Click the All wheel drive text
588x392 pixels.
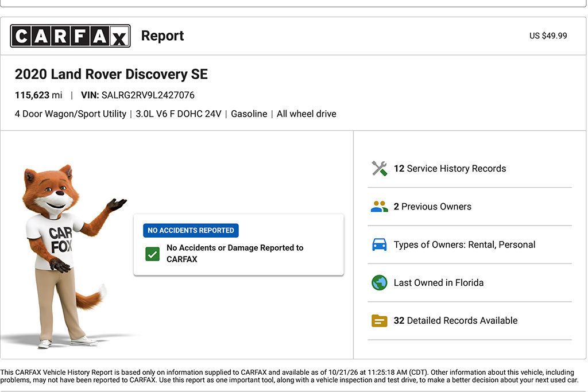pos(307,114)
